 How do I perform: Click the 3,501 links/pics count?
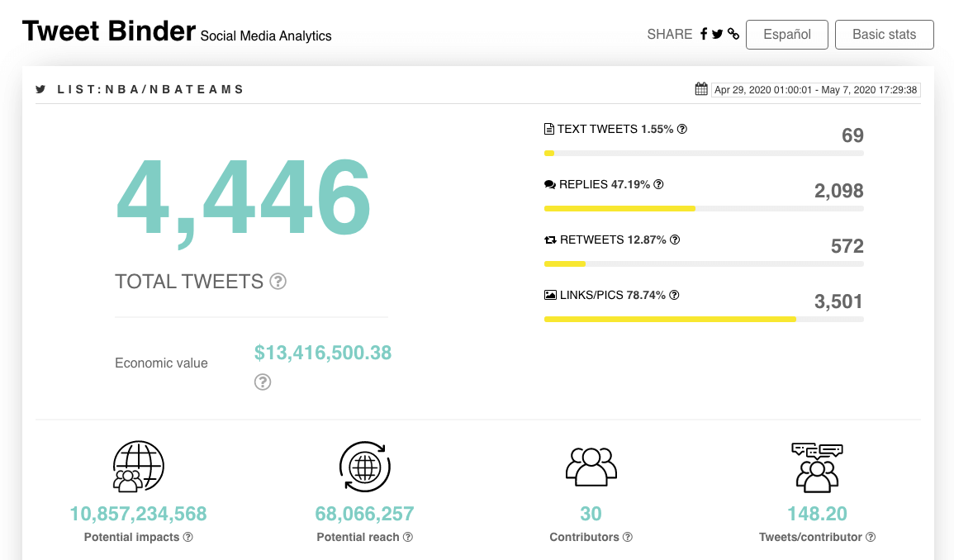(x=839, y=301)
